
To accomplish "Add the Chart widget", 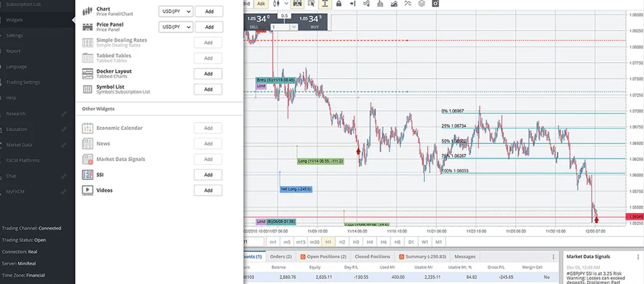I will click(x=209, y=11).
